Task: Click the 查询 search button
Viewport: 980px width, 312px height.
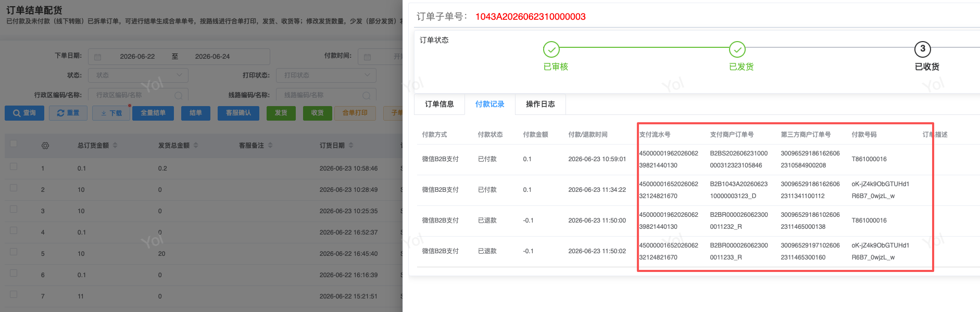Action: (24, 113)
